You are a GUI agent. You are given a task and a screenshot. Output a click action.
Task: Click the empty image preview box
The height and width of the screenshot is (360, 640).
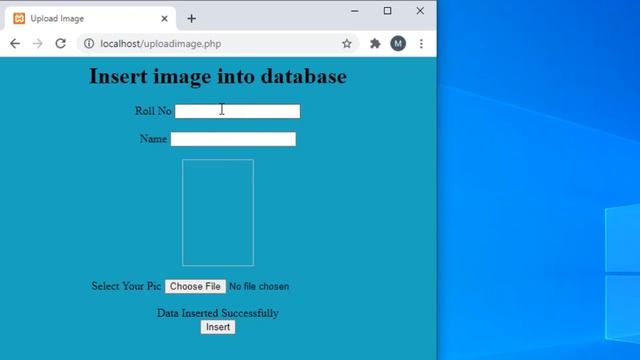[218, 213]
